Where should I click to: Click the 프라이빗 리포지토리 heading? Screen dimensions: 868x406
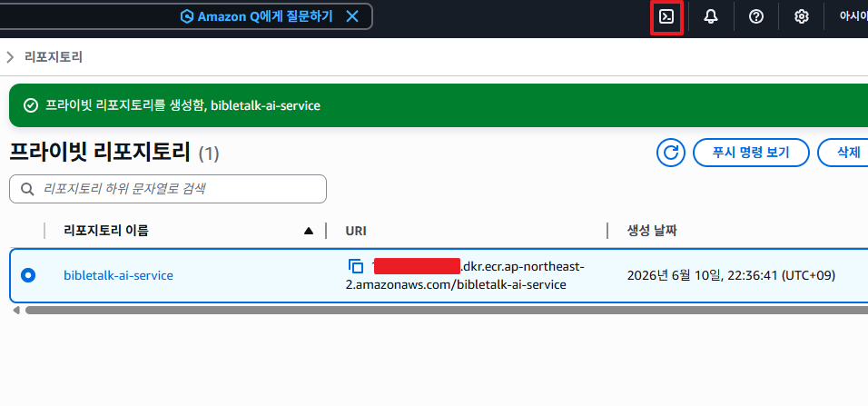[100, 153]
